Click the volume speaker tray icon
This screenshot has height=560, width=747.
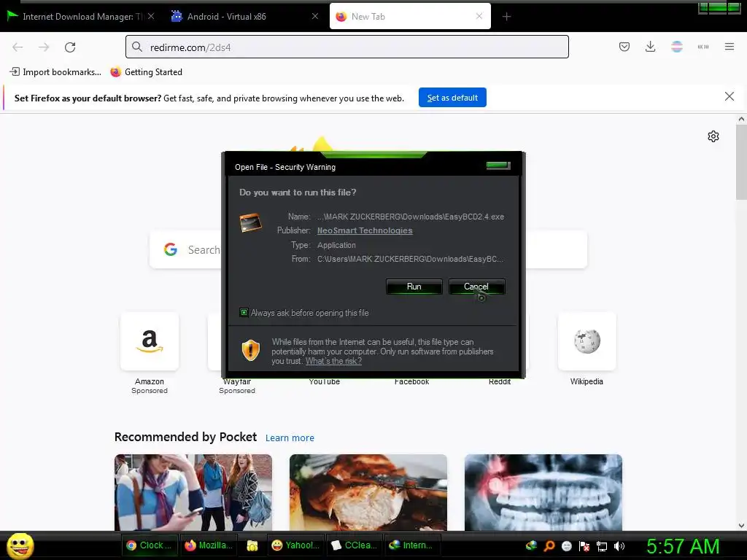click(619, 546)
